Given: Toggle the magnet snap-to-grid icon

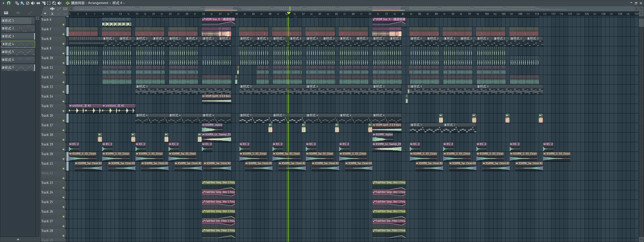Looking at the screenshot, I should (9, 3).
